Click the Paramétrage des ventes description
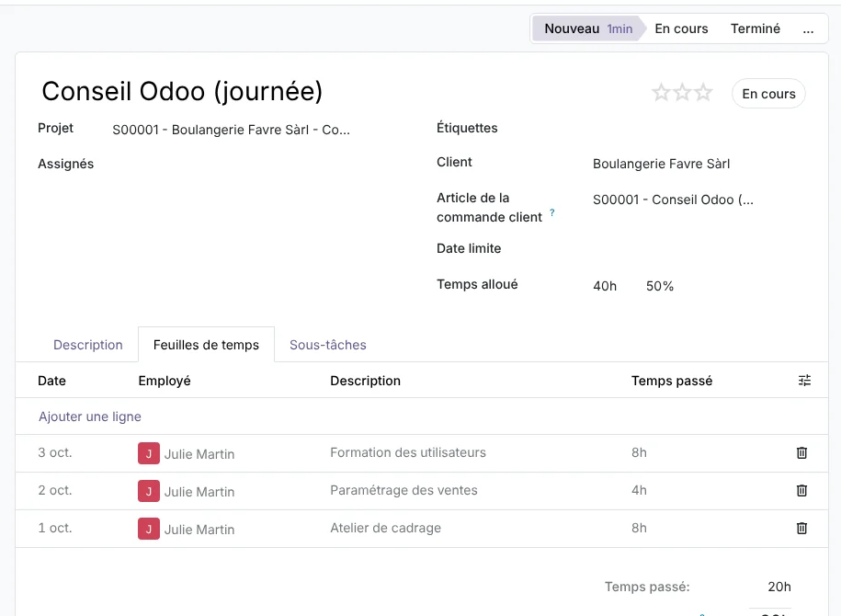Viewport: 841px width, 616px height. pyautogui.click(x=403, y=490)
